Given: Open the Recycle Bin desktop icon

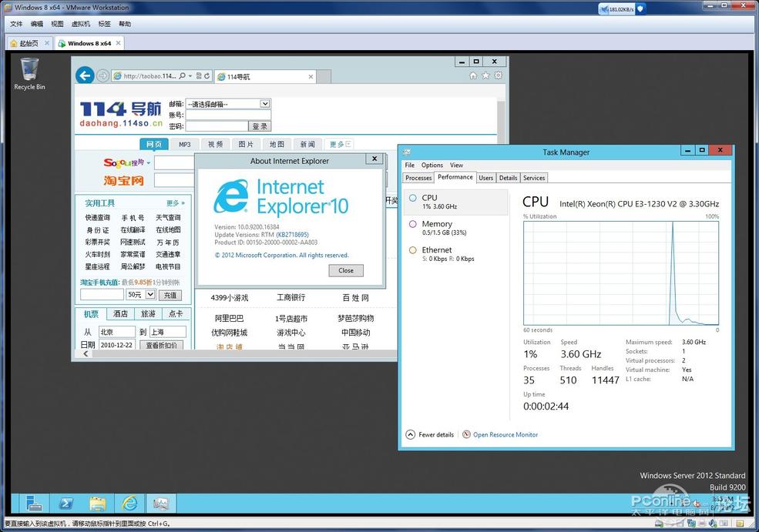Looking at the screenshot, I should click(x=29, y=73).
